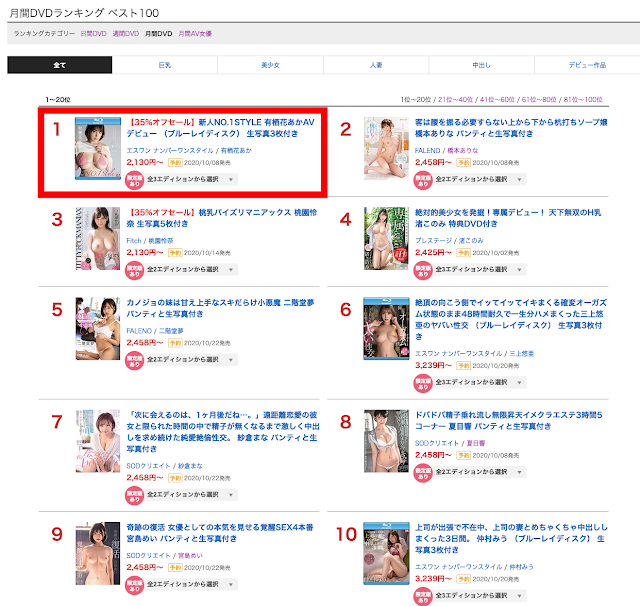Open the rank 10 cover thumbnail
The height and width of the screenshot is (606, 640).
point(387,553)
